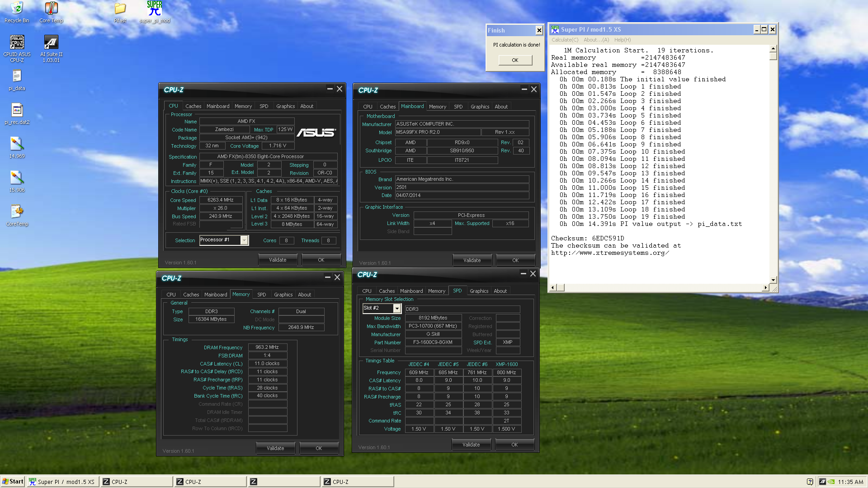The width and height of the screenshot is (868, 488).
Task: Click the Core Speed 6263.4 MHz field
Action: coord(221,200)
